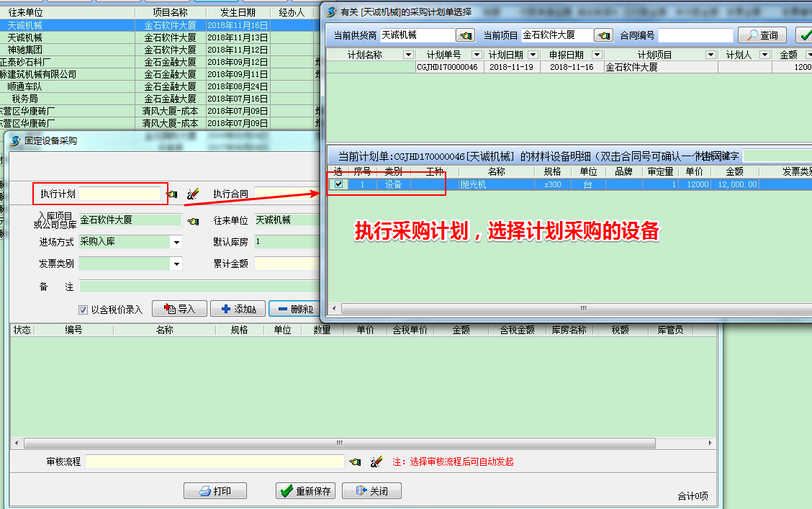This screenshot has width=812, height=509.
Task: Click the 审核流程 pencil clear icon
Action: point(376,461)
